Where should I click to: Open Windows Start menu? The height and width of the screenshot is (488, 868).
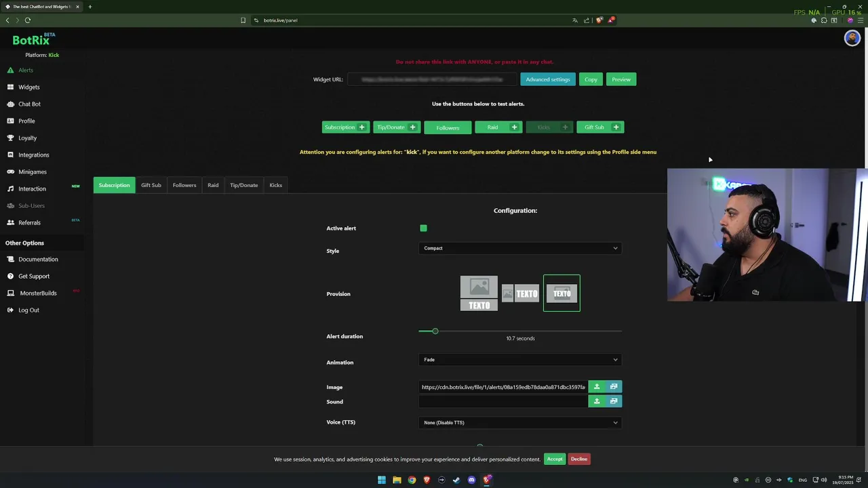tap(382, 481)
